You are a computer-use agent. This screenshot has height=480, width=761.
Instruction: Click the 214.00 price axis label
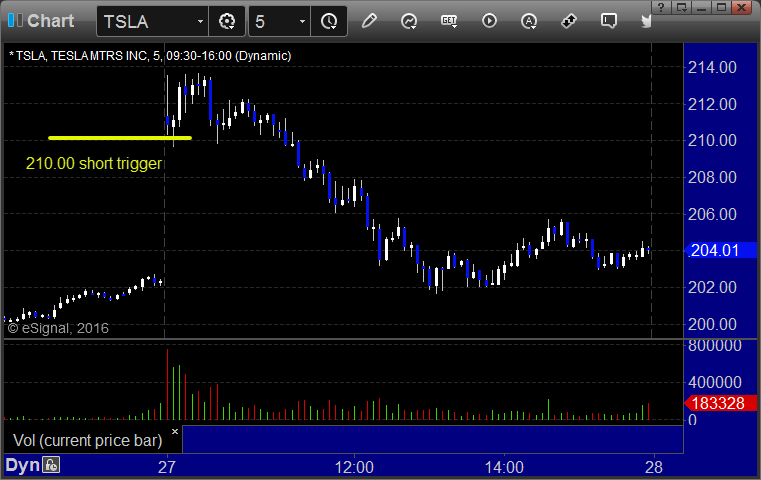[x=712, y=67]
